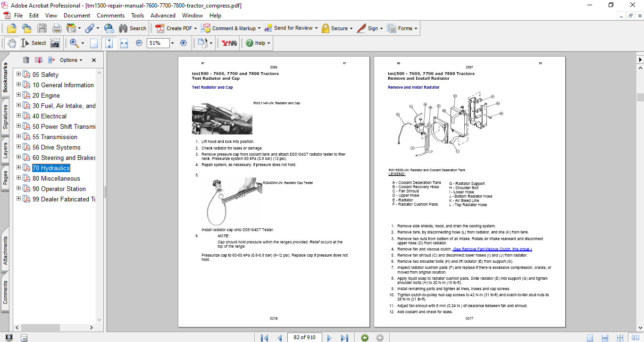Switch to Select tool mode
Viewport: 644px width, 342px height.
31,43
